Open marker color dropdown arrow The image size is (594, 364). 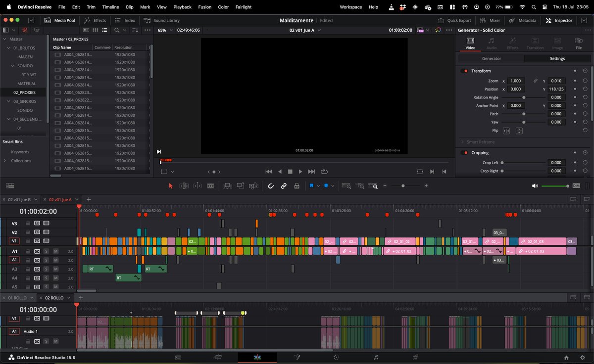pos(333,186)
